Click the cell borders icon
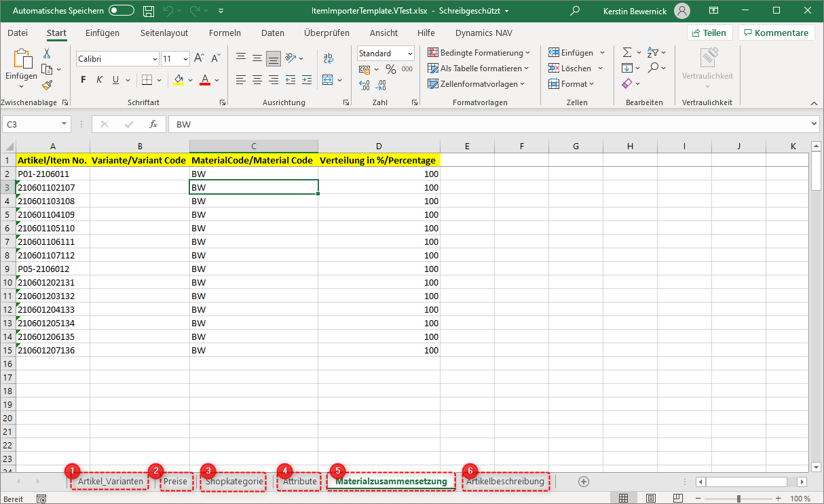This screenshot has height=504, width=824. 145,80
